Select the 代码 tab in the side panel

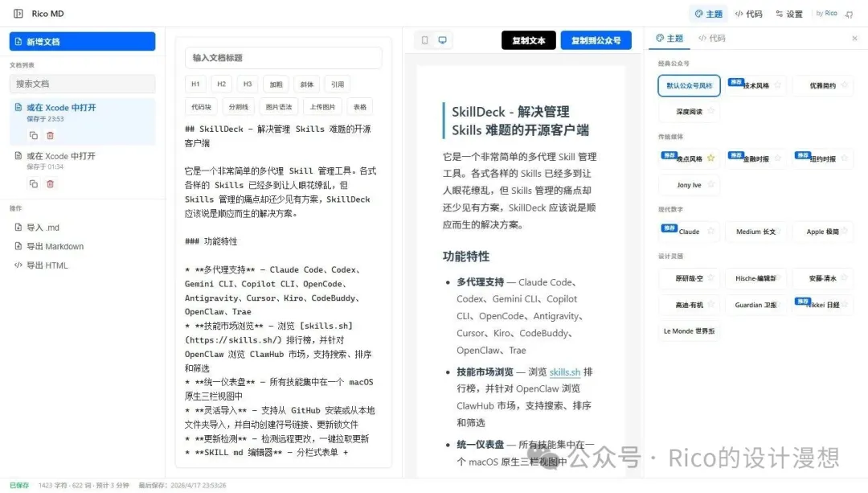pyautogui.click(x=712, y=39)
